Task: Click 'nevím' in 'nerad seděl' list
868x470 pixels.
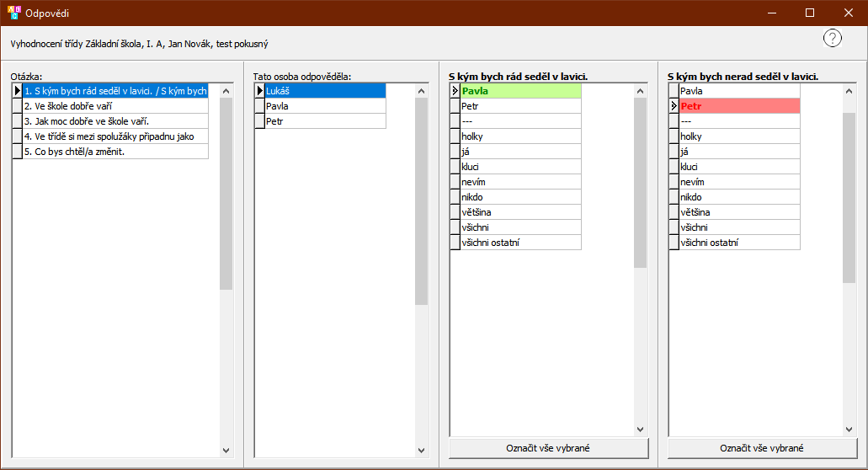Action: 739,182
